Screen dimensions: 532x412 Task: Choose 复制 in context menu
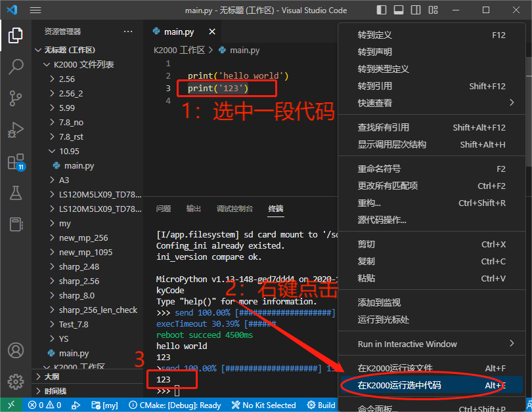432,261
